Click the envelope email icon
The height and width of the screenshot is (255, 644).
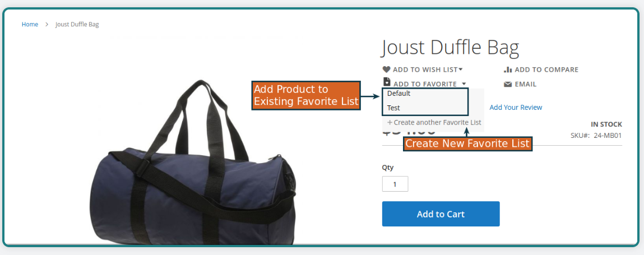(x=508, y=84)
